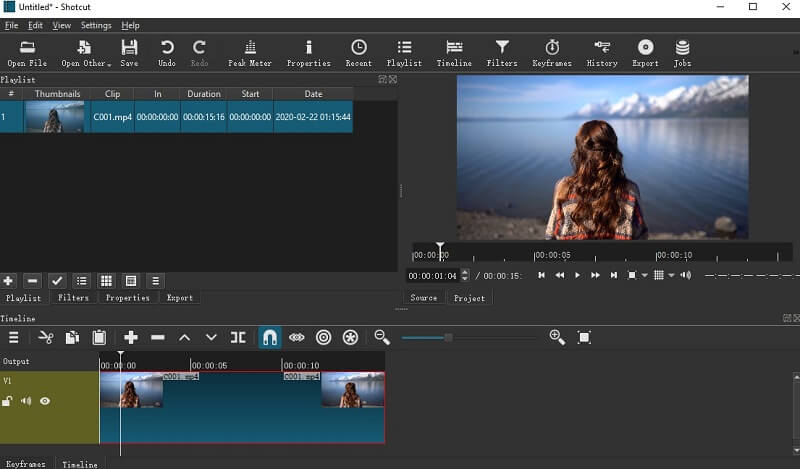This screenshot has width=800, height=469.
Task: Click the Open Other toolbar button
Action: point(86,53)
